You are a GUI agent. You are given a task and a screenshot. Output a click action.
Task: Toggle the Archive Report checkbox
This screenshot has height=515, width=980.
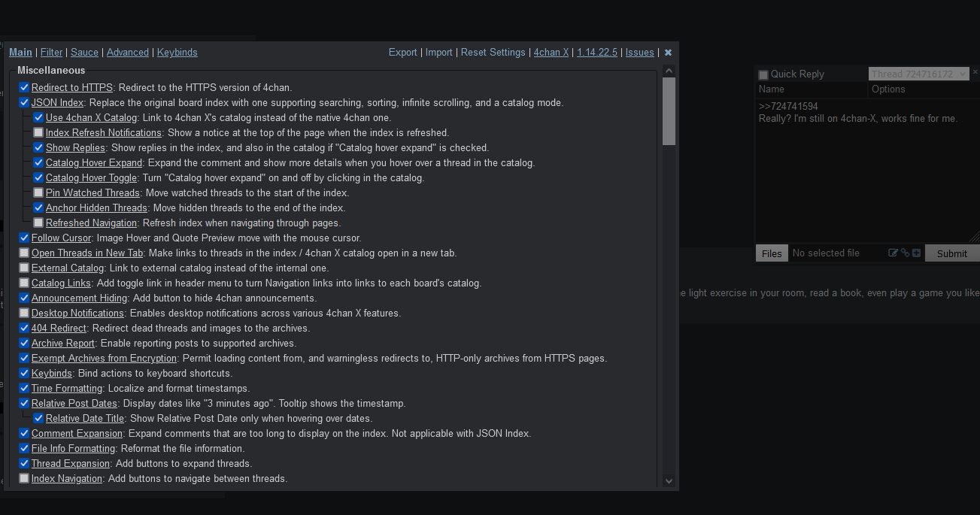point(24,343)
